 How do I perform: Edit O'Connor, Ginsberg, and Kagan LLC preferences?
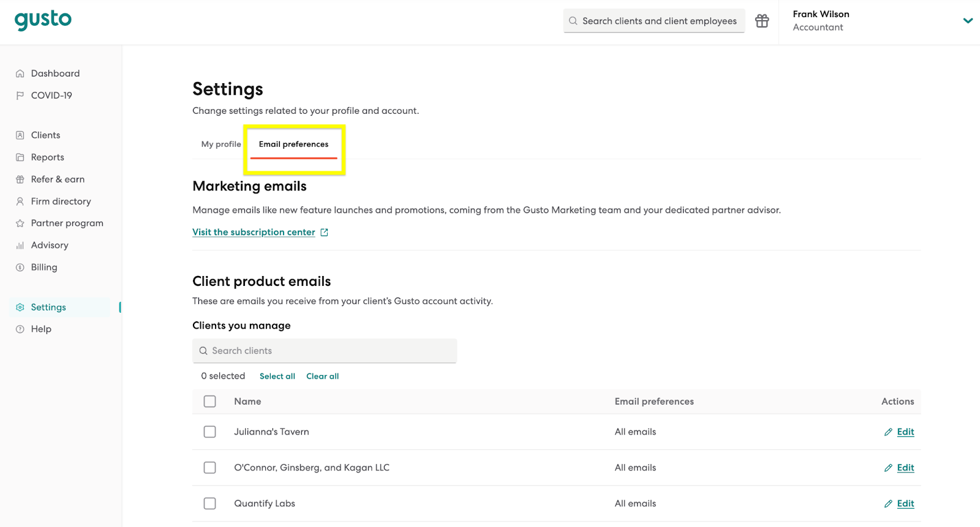click(905, 468)
